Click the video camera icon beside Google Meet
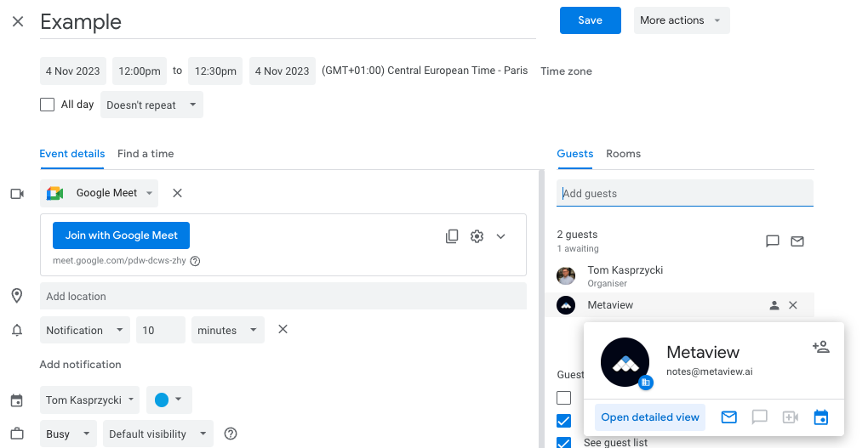The height and width of the screenshot is (448, 868). pyautogui.click(x=17, y=194)
